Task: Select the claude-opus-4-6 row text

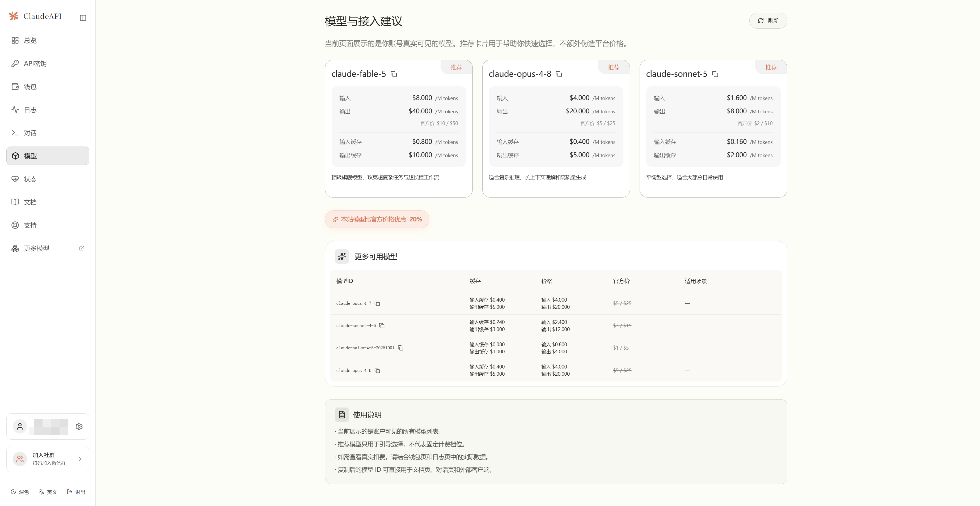Action: (x=353, y=370)
